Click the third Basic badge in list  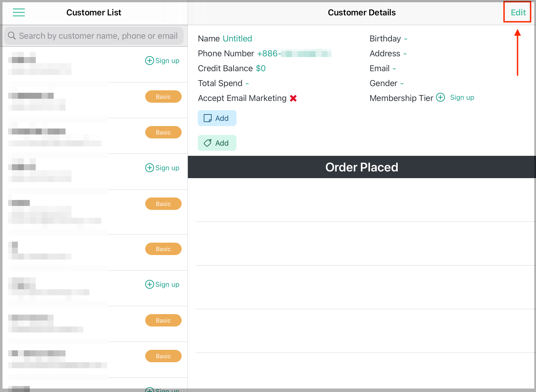[x=163, y=204]
